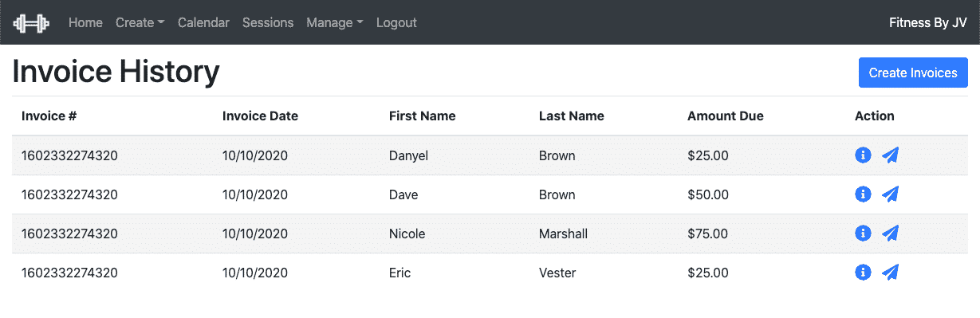View info for Danyel Brown's invoice
980x318 pixels.
pyautogui.click(x=862, y=155)
